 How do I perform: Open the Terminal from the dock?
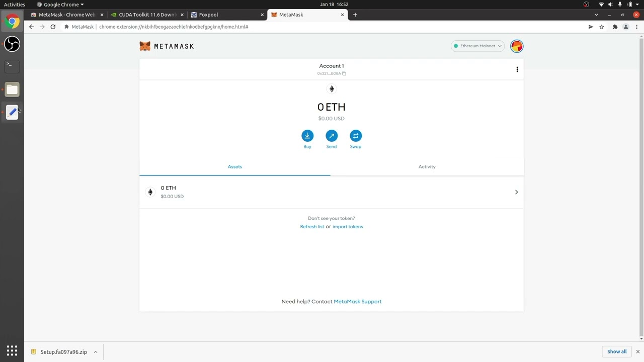tap(12, 66)
